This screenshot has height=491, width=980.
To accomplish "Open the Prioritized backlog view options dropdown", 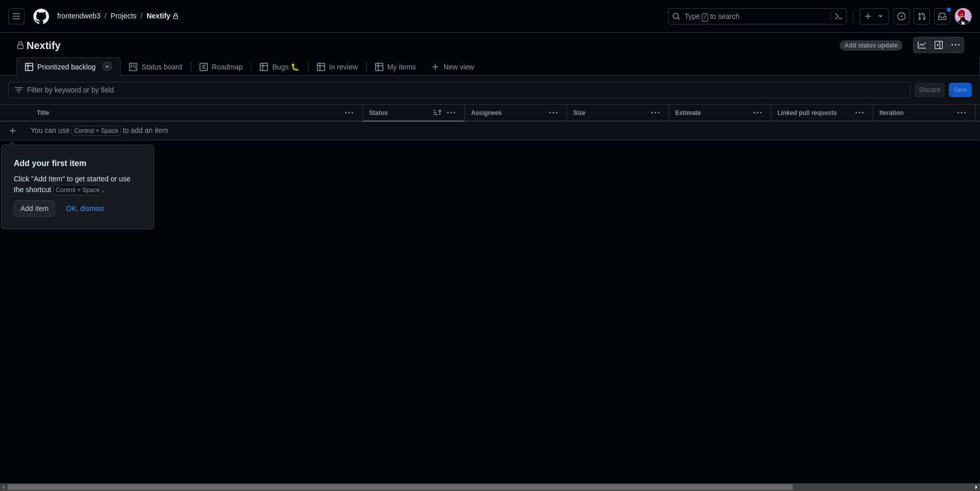I will click(x=107, y=66).
